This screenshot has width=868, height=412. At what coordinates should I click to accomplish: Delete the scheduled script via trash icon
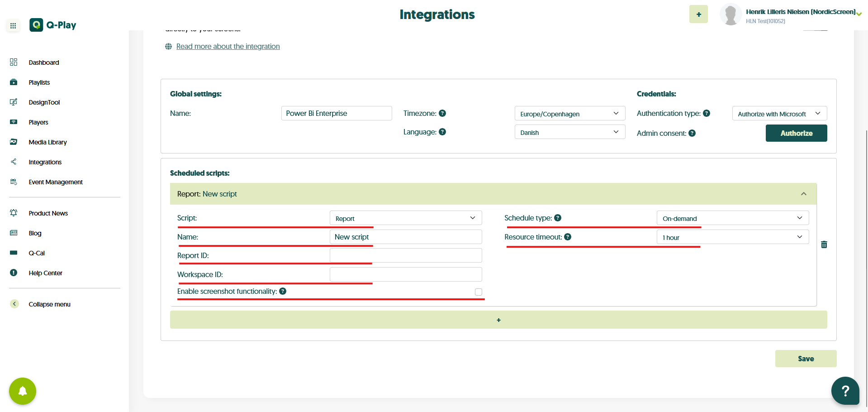click(824, 244)
